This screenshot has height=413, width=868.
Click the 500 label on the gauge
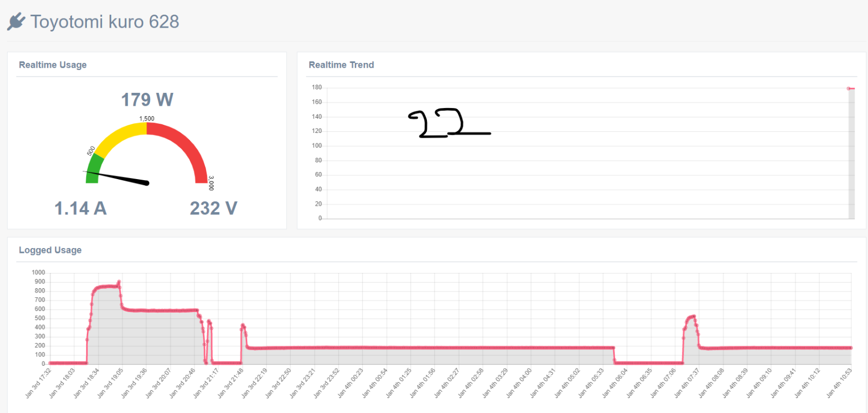[91, 151]
